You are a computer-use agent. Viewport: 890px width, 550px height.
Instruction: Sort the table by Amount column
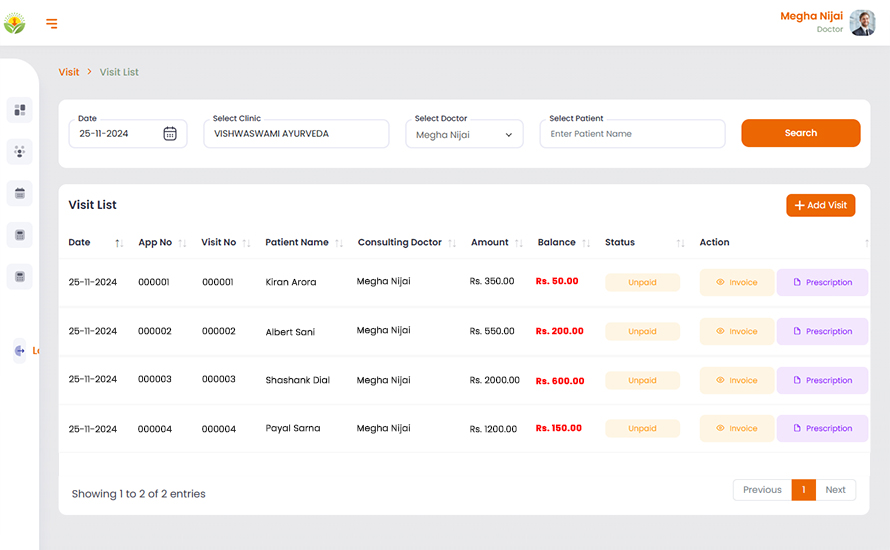coord(521,243)
